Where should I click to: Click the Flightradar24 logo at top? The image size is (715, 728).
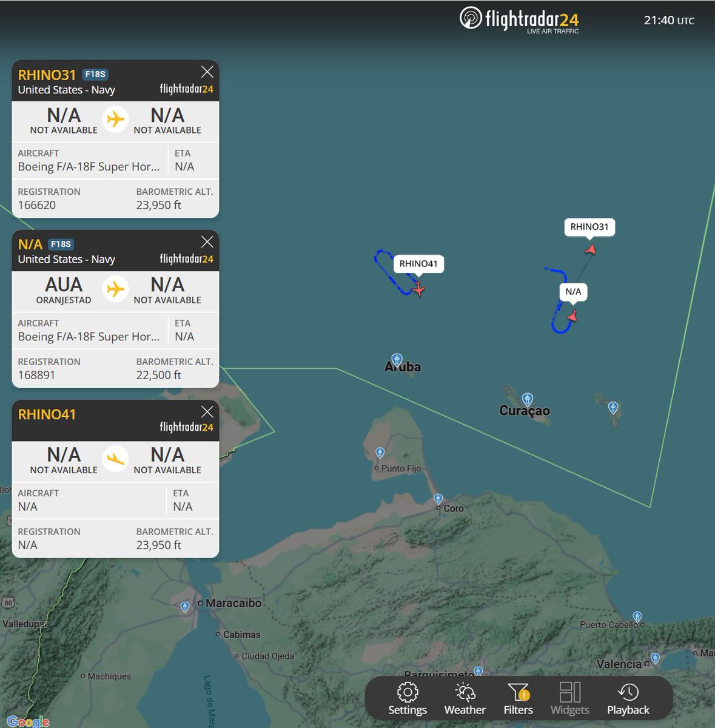[519, 20]
